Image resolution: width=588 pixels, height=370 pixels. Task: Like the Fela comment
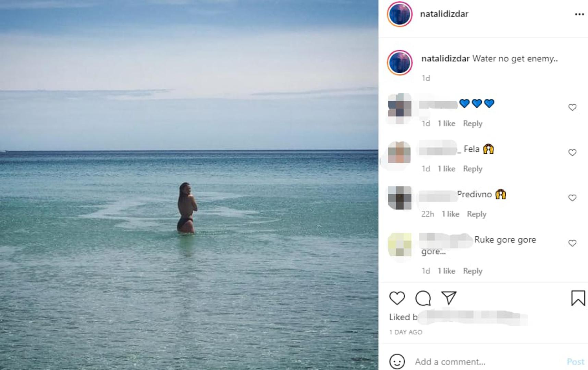(572, 153)
